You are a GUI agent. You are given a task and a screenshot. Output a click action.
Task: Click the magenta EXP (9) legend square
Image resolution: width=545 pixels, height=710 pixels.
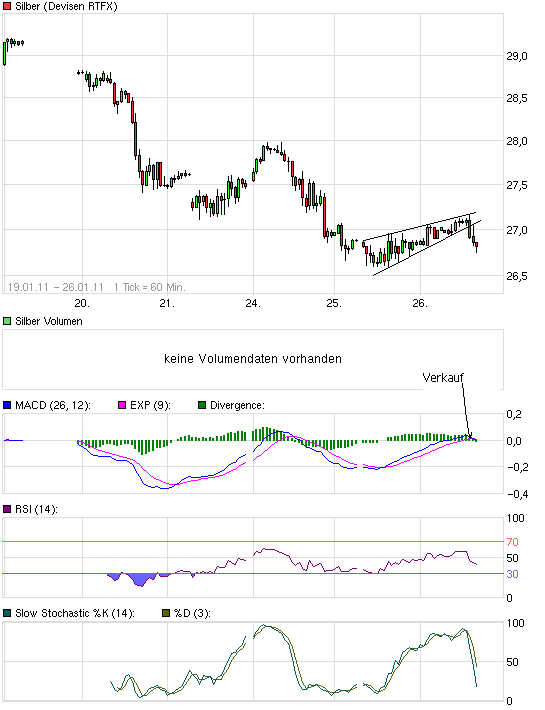point(122,405)
